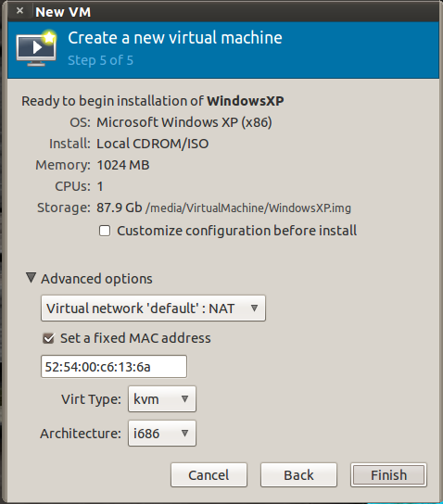Screen dimensions: 443x504
Task: Click the Cancel button
Action: click(209, 474)
